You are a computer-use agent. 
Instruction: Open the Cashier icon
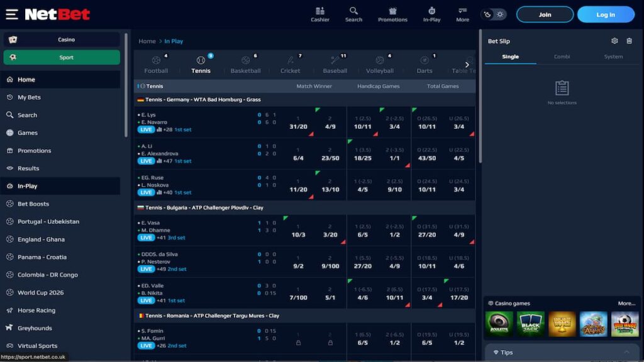click(320, 14)
